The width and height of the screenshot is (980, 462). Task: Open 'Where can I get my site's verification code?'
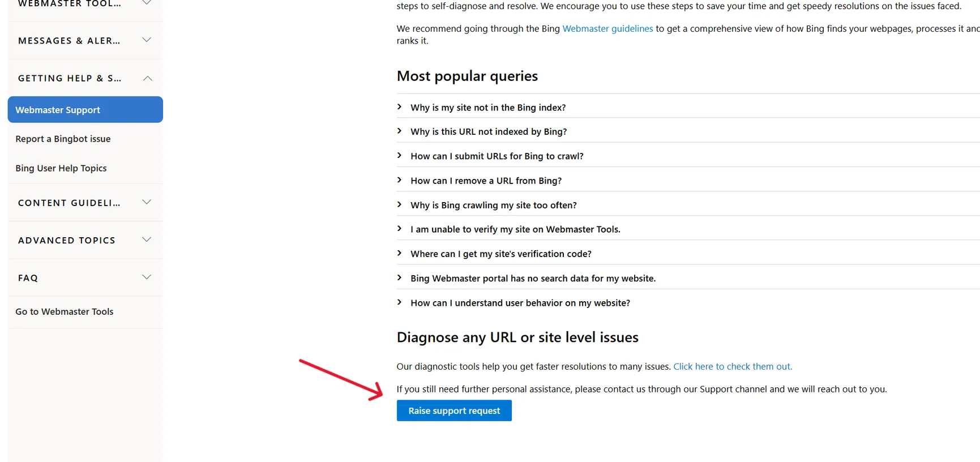tap(501, 254)
